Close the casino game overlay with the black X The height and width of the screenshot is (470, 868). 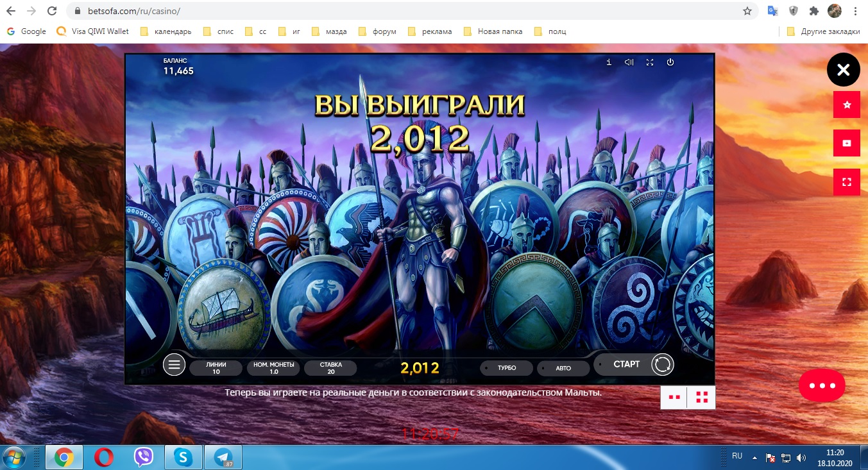coord(844,70)
